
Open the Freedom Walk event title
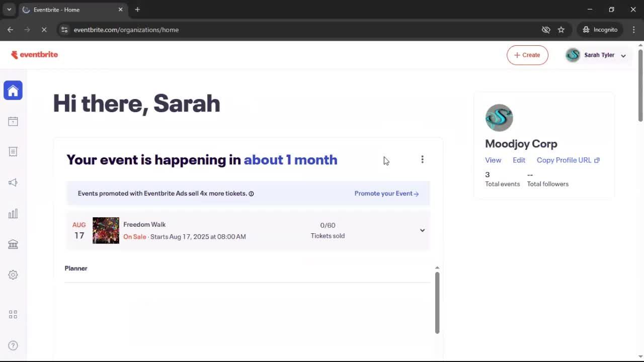(144, 225)
